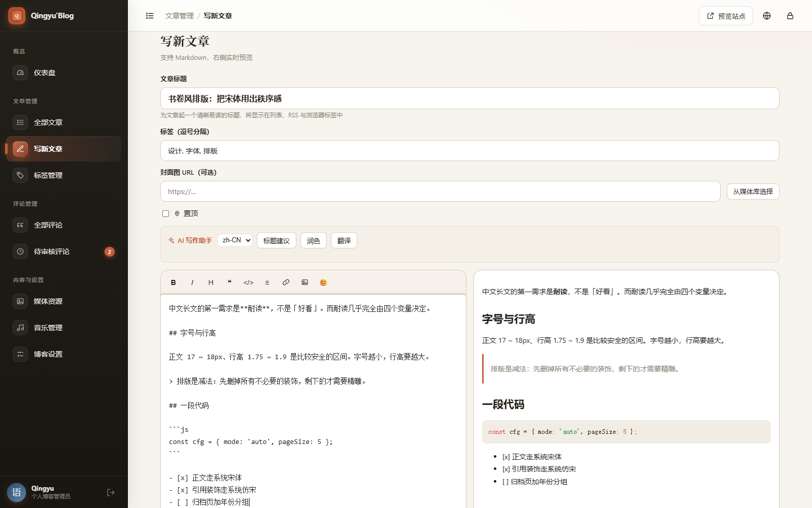Go to 全部文章 in sidebar
Viewport: 812px width, 508px height.
[63, 122]
